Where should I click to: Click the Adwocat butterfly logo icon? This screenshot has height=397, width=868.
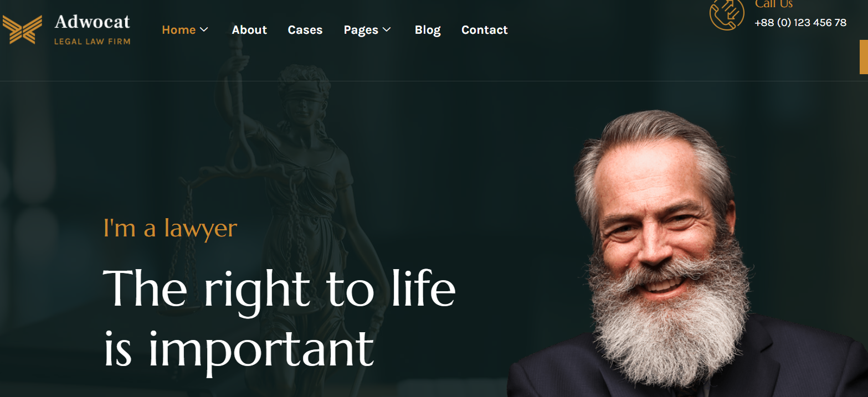pos(22,29)
